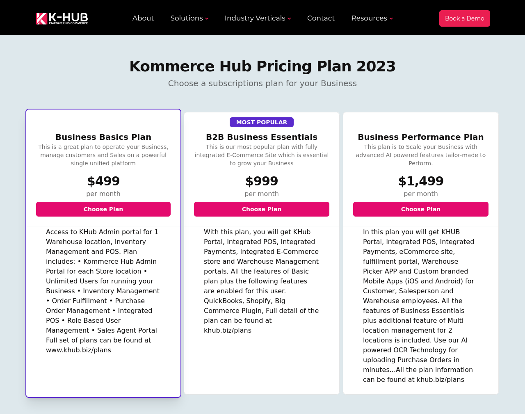Click the K-HUB logo icon

pos(42,18)
